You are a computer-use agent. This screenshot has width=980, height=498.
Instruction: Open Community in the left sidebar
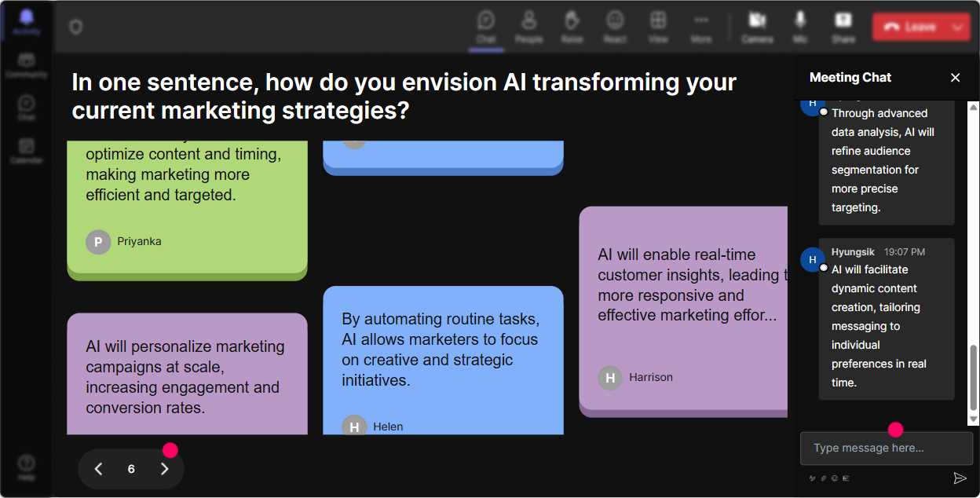[27, 66]
